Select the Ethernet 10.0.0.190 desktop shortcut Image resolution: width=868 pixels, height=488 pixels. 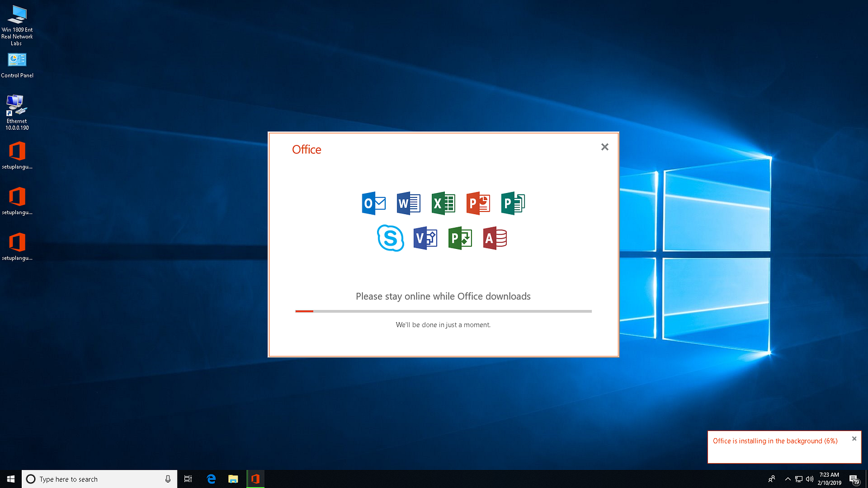click(17, 112)
